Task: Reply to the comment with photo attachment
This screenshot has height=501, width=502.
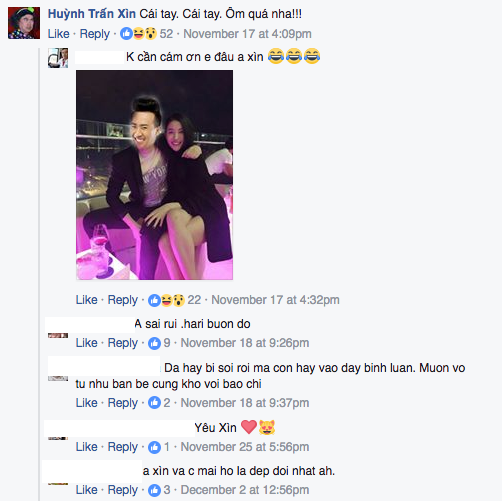Action: click(x=123, y=300)
